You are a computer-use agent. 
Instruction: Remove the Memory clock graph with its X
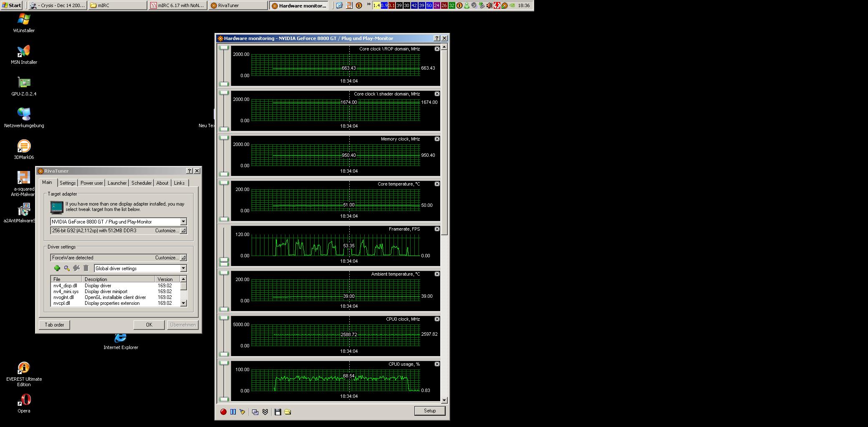pos(437,139)
